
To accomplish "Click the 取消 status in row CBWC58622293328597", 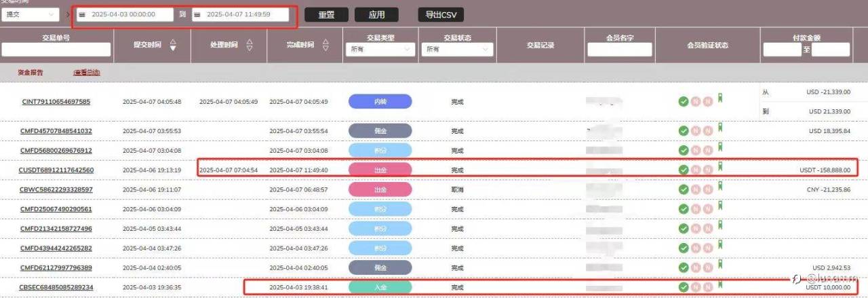I will coord(457,189).
